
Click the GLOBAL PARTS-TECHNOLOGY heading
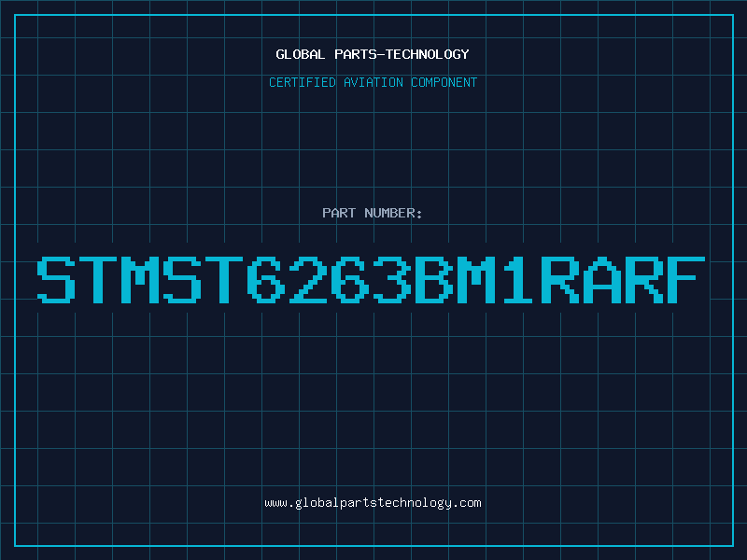point(373,54)
